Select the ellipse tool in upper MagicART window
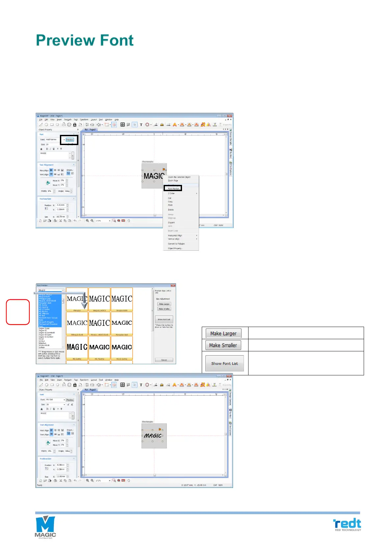392x554 pixels. coord(46,125)
